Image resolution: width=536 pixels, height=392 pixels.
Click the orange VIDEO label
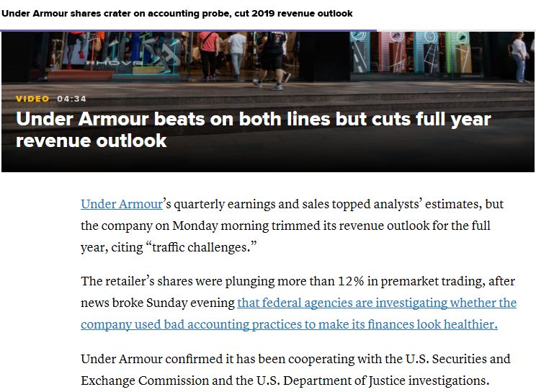(x=32, y=99)
